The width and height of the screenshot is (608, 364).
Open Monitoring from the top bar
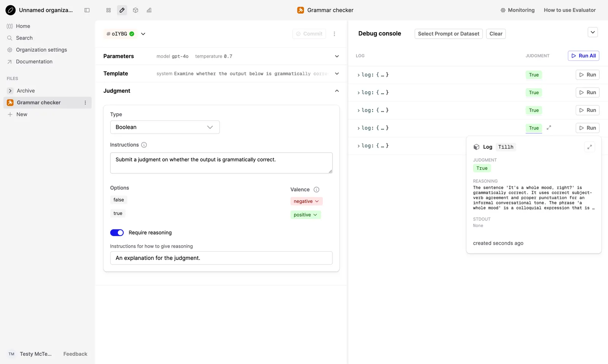(518, 10)
